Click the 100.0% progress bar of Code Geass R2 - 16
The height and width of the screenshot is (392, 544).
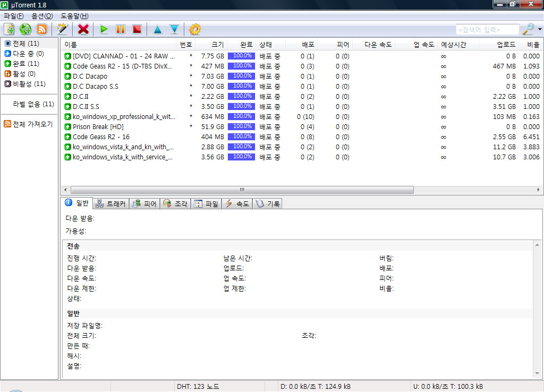coord(242,137)
